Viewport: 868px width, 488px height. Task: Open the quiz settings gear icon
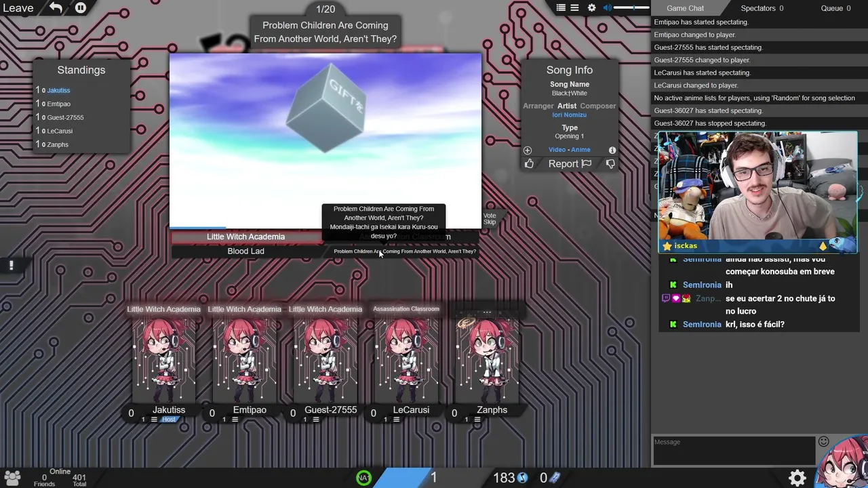coord(591,8)
